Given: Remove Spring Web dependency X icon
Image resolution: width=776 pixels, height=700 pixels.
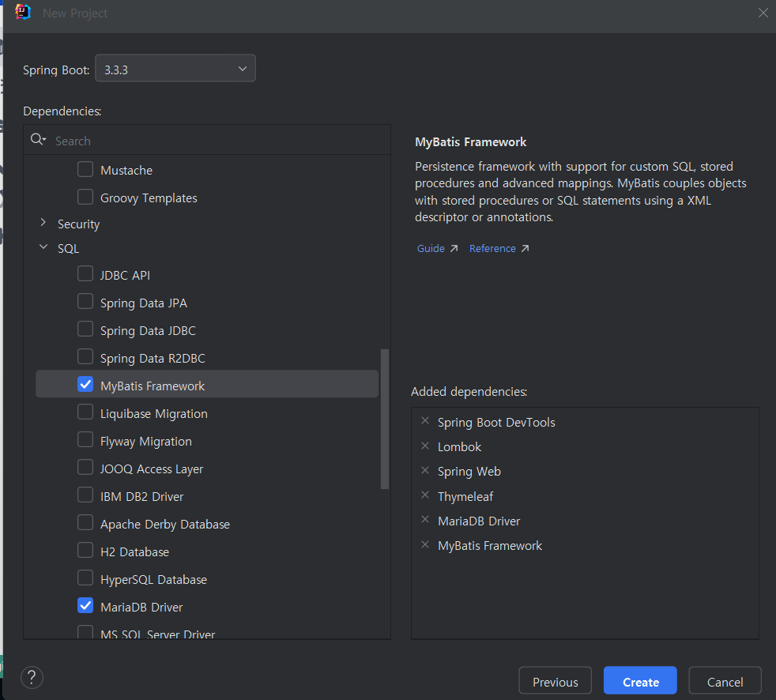Looking at the screenshot, I should pos(425,471).
